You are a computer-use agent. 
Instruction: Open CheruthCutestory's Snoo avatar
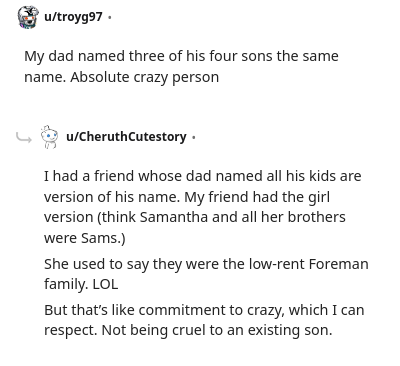click(x=49, y=137)
